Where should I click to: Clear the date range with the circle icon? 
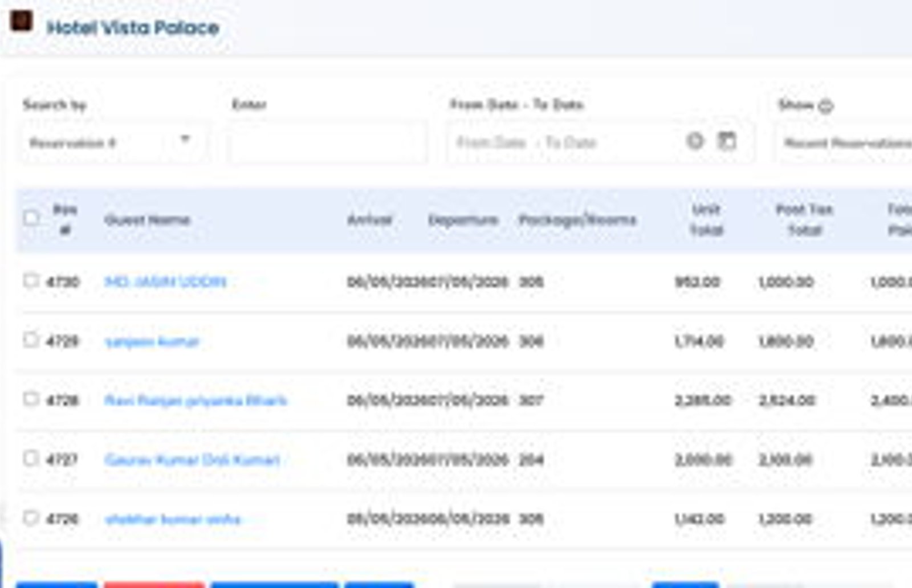[x=695, y=140]
